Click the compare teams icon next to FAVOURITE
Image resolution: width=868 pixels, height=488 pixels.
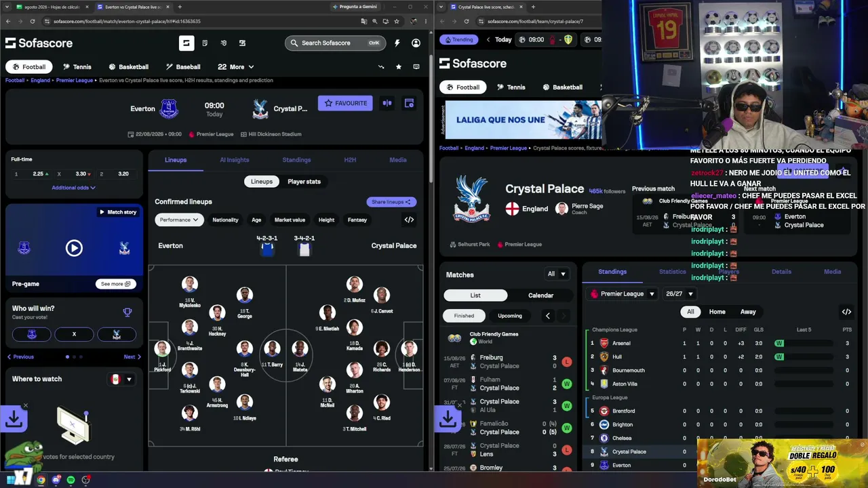click(387, 103)
